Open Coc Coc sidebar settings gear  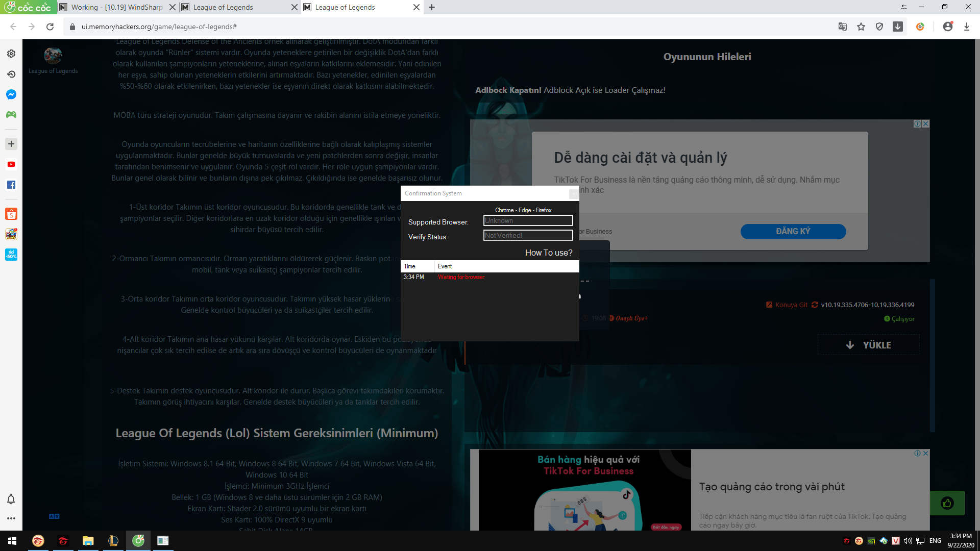click(11, 54)
